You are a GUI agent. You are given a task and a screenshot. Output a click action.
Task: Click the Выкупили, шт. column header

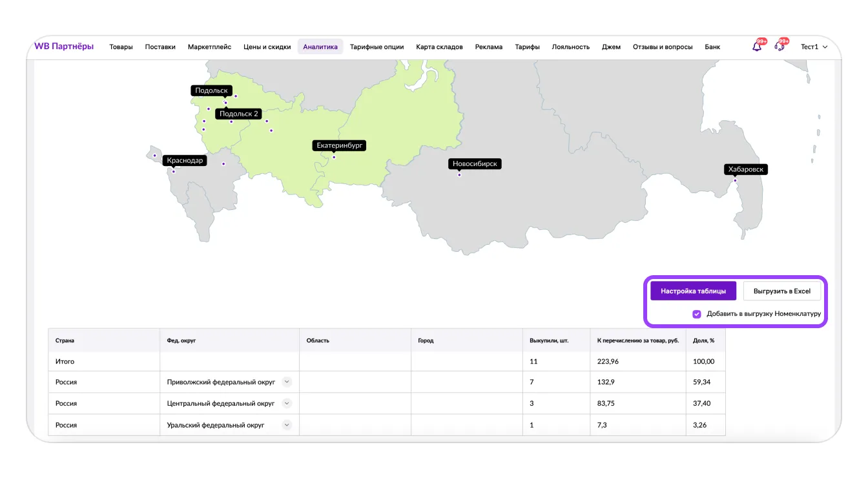549,340
